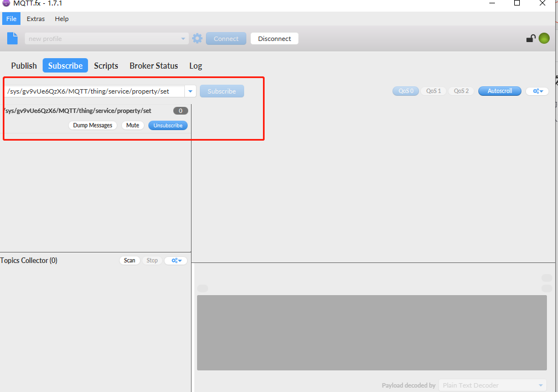
Task: Minimize the MQTT.fx window
Action: 492,3
